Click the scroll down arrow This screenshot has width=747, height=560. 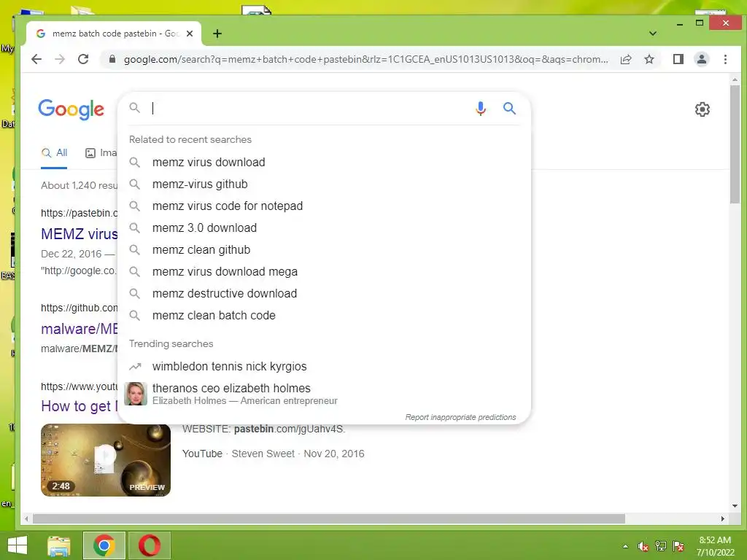pyautogui.click(x=735, y=506)
